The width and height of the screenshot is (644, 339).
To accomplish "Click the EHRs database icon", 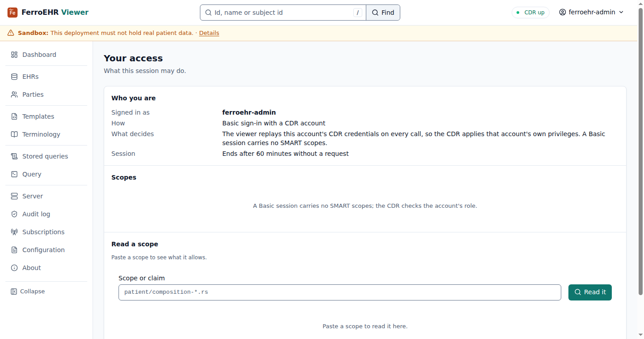I will (14, 77).
